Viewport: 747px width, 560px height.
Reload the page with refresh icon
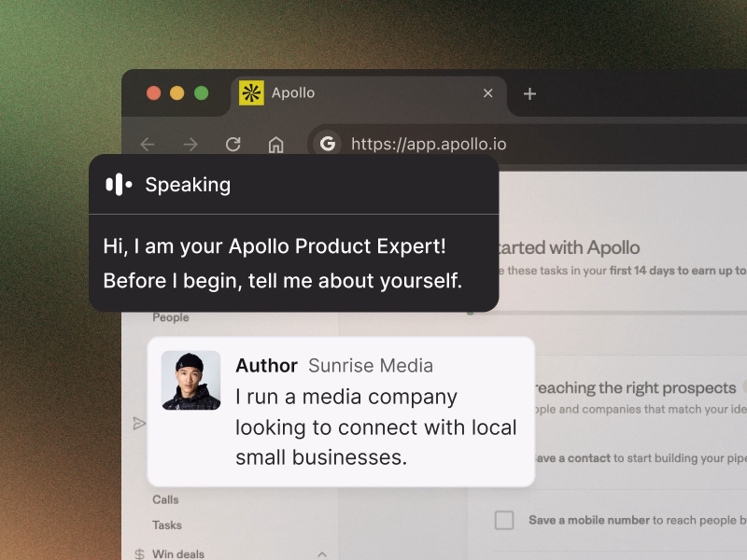233,144
